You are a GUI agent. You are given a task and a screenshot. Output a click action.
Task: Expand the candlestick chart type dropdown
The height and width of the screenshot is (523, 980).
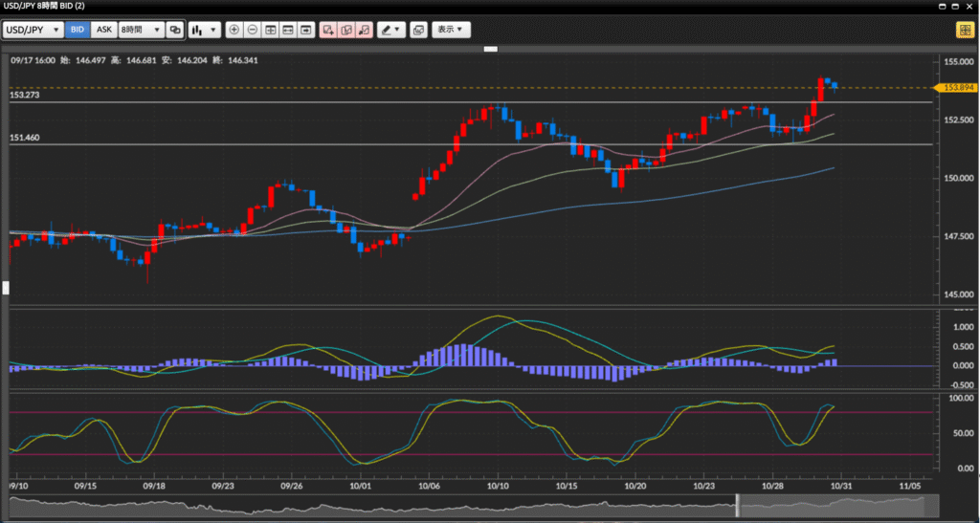tap(204, 30)
